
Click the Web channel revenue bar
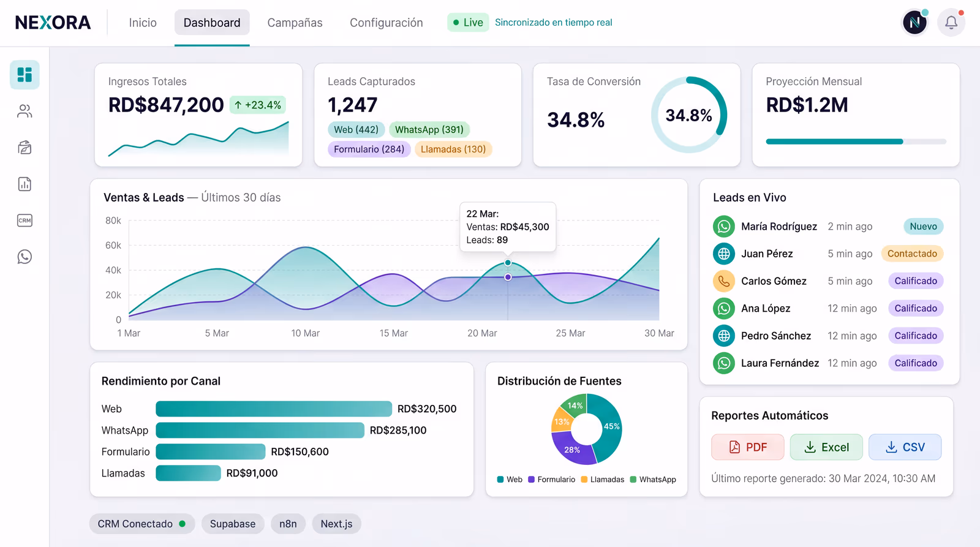pos(274,409)
